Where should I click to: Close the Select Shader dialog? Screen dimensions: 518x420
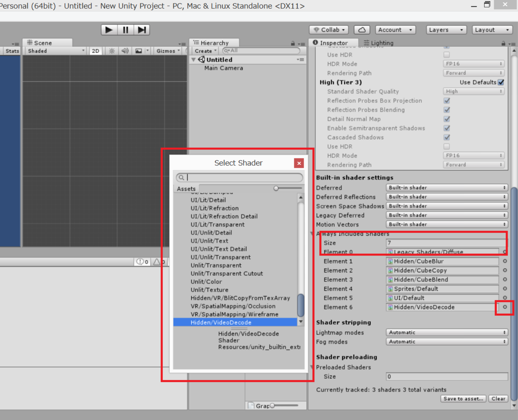(298, 163)
